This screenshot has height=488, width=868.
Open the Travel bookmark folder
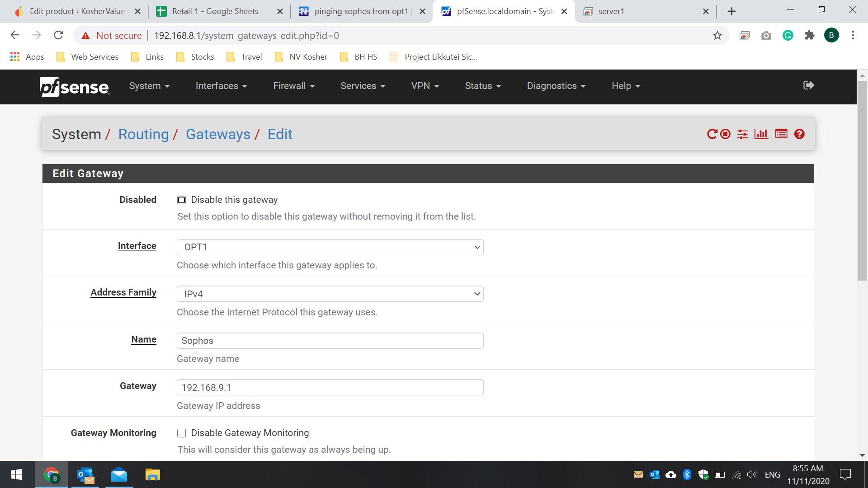245,57
